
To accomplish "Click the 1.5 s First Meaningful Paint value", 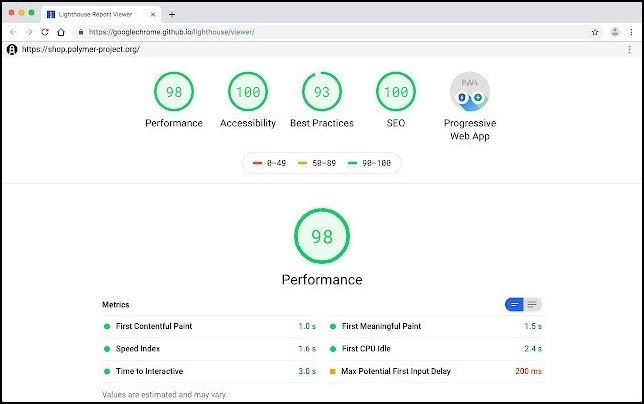I will coord(533,326).
